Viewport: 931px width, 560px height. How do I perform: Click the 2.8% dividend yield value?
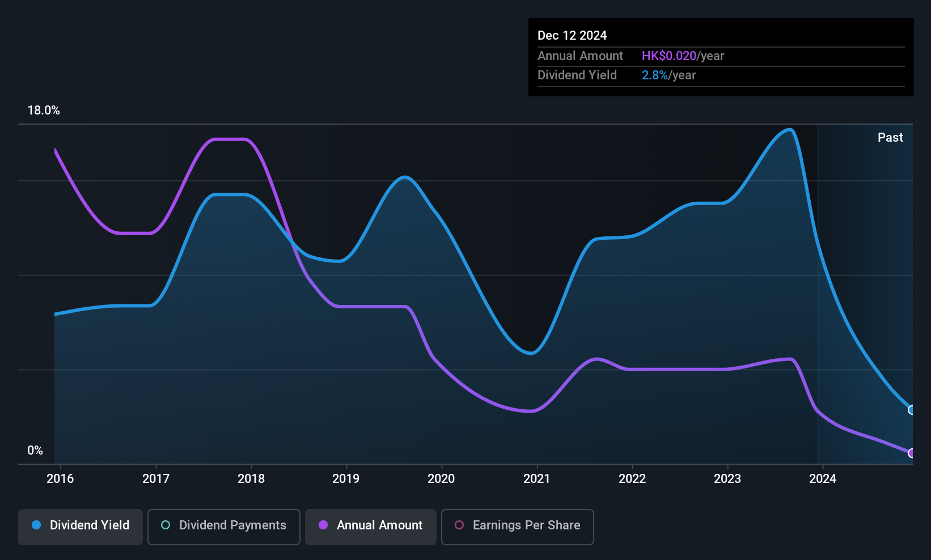click(x=655, y=75)
